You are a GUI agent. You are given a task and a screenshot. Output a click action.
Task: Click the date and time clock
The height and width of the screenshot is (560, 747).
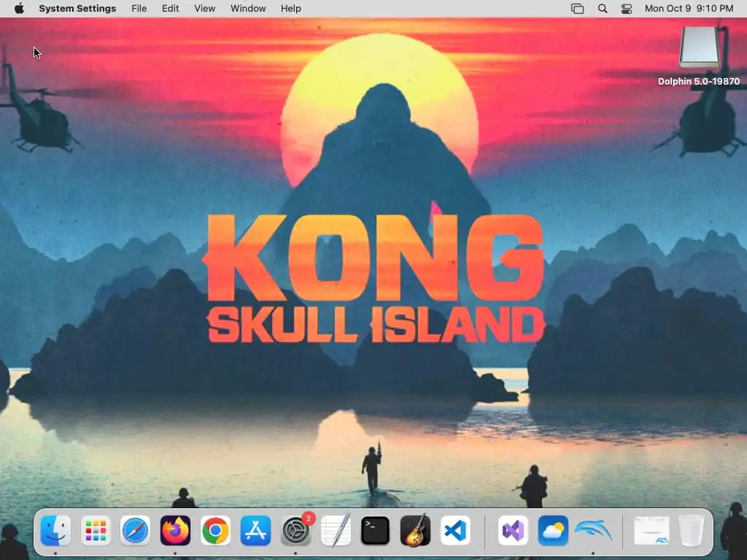689,9
